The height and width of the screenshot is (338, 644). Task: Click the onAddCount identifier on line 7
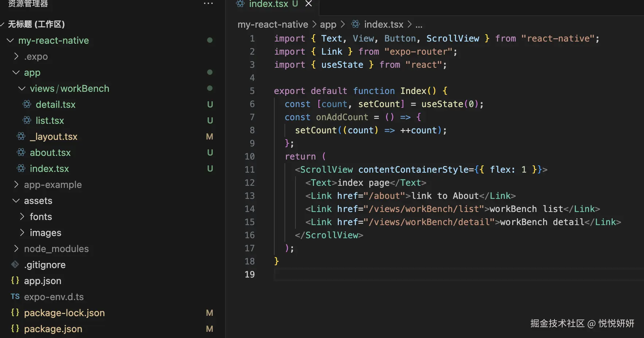point(342,117)
